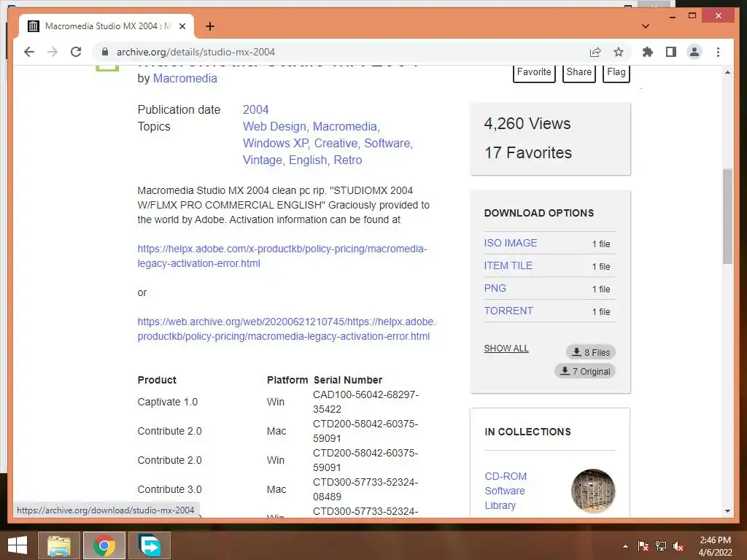Show hidden system tray icons

tap(625, 546)
